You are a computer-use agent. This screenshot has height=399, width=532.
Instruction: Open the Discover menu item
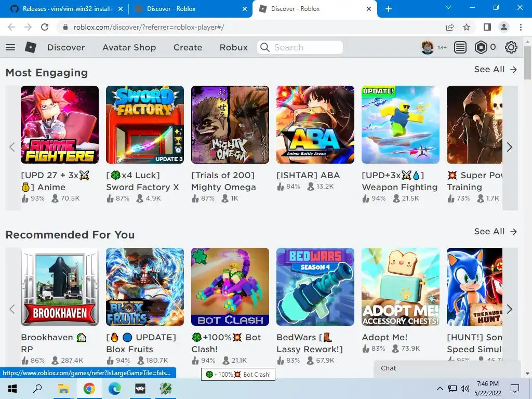point(66,47)
